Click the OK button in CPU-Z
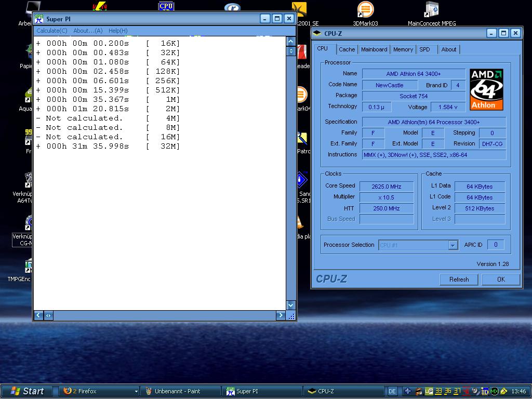This screenshot has height=399, width=532. click(501, 279)
